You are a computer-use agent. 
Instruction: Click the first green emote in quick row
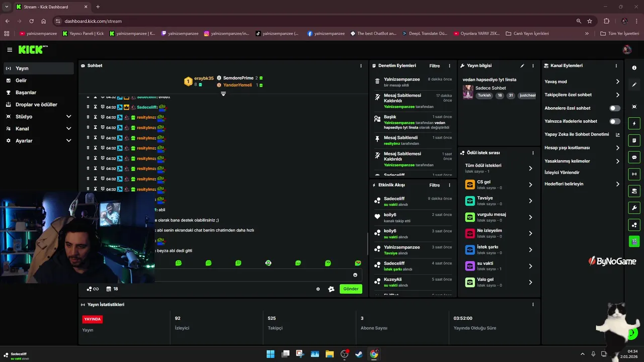tap(178, 263)
